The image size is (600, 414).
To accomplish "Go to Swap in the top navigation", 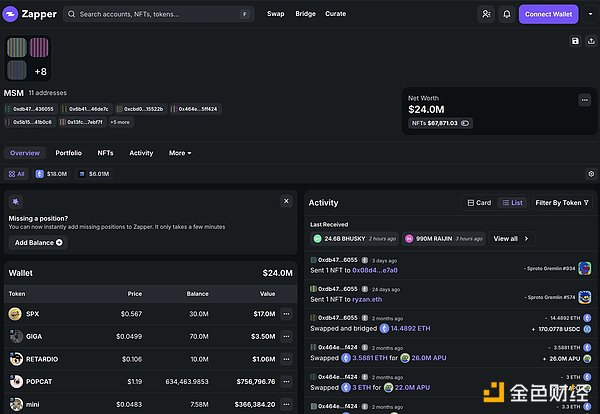I will pos(276,14).
